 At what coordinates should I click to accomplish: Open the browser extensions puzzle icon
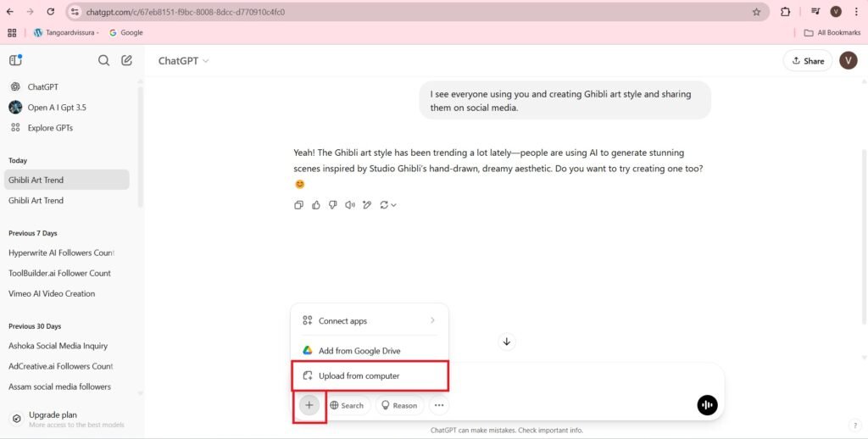785,12
